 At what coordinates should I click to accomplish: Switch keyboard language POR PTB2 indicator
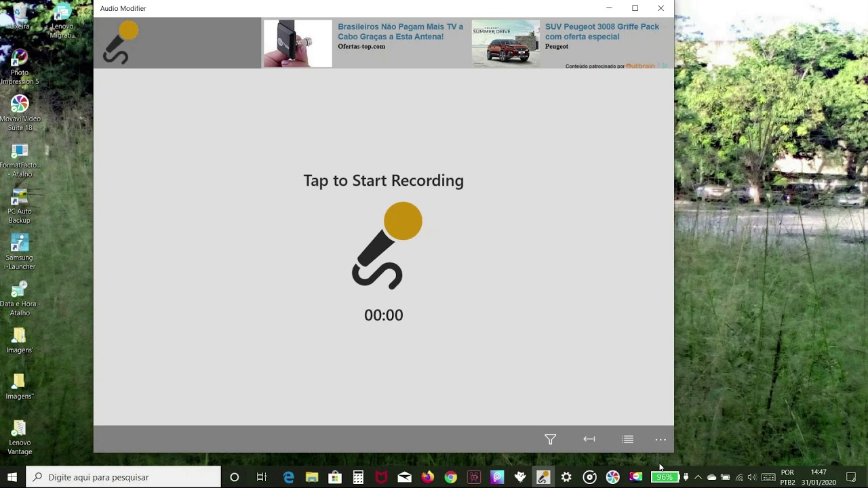(x=787, y=477)
